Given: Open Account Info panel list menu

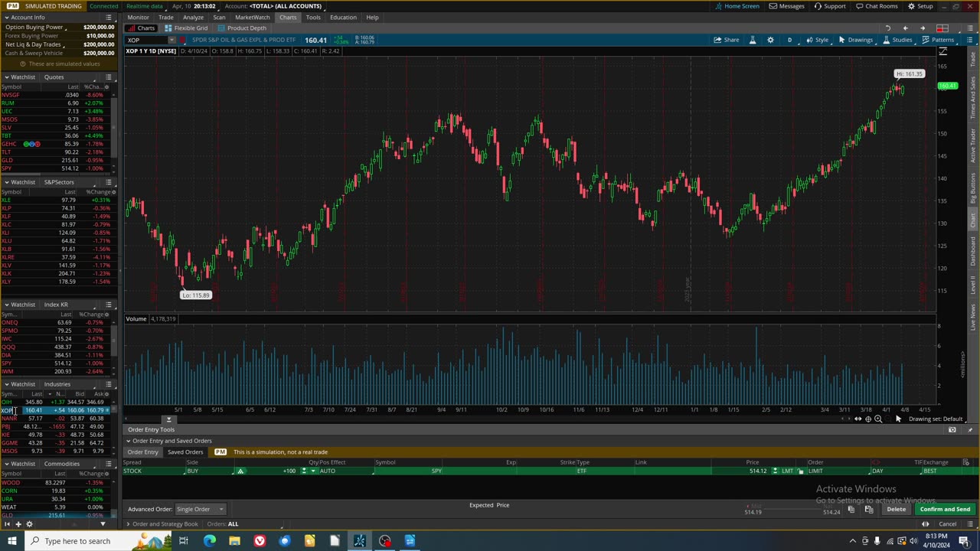Looking at the screenshot, I should (109, 17).
